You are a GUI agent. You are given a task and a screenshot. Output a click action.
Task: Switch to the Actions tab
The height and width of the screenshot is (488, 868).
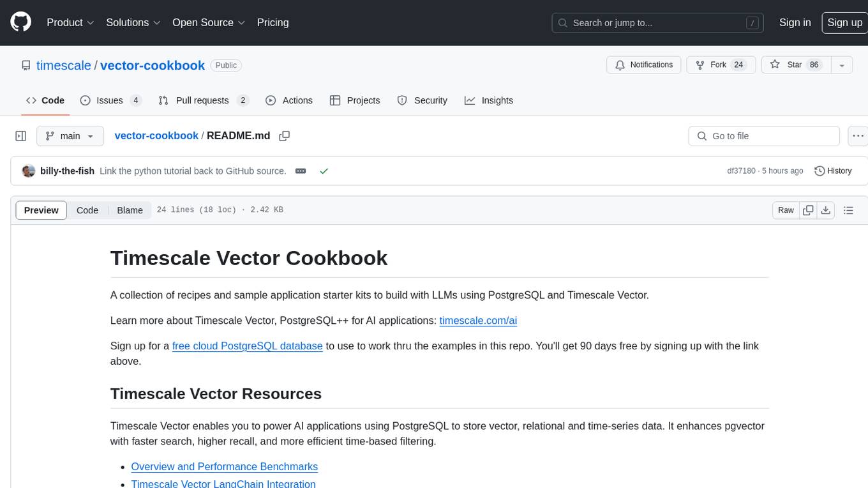tap(288, 100)
